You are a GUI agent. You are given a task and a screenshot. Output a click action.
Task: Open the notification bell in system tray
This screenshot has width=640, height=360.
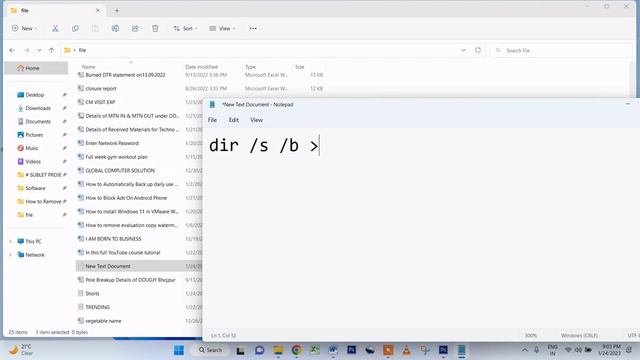coord(629,350)
